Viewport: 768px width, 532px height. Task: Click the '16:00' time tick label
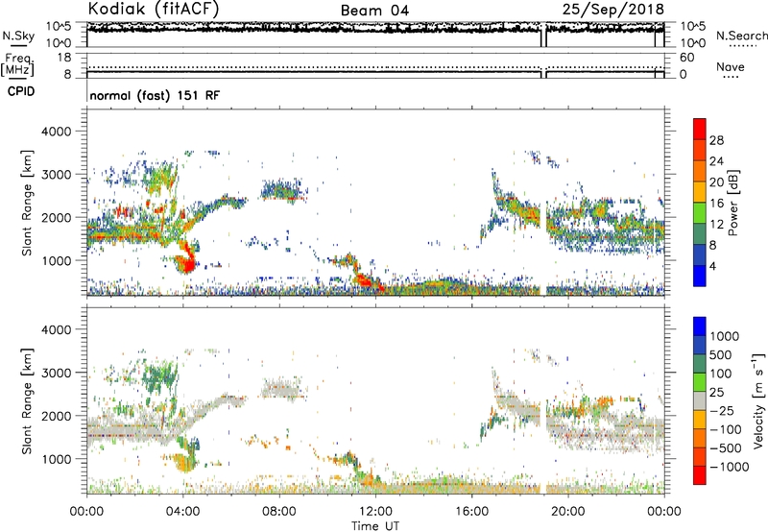[x=471, y=512]
